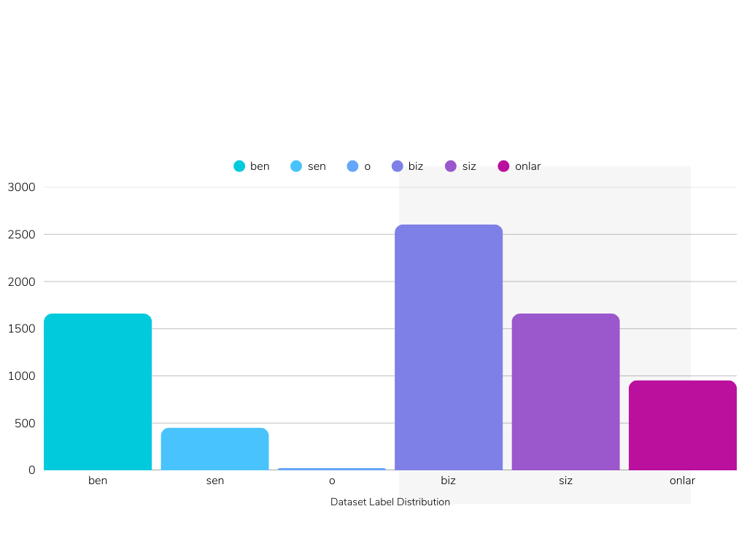Click the '3000' y-axis tick label
The height and width of the screenshot is (560, 747).
tap(21, 187)
